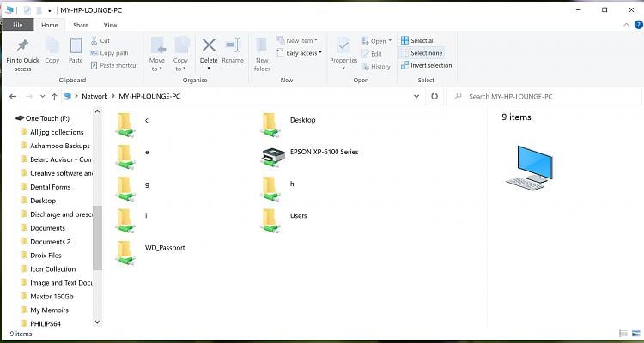Screen dimensions: 644x343
Task: Switch to the Home ribbon tab
Action: (x=49, y=25)
